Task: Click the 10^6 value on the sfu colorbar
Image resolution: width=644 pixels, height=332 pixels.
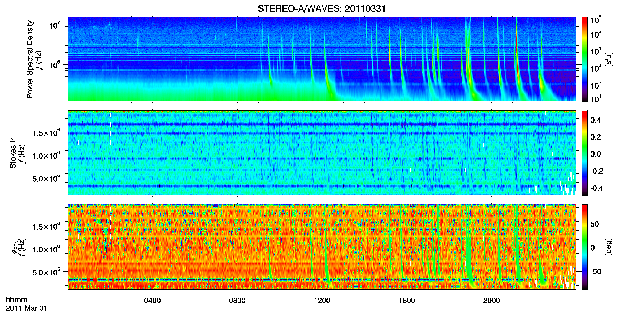Action: (x=596, y=20)
